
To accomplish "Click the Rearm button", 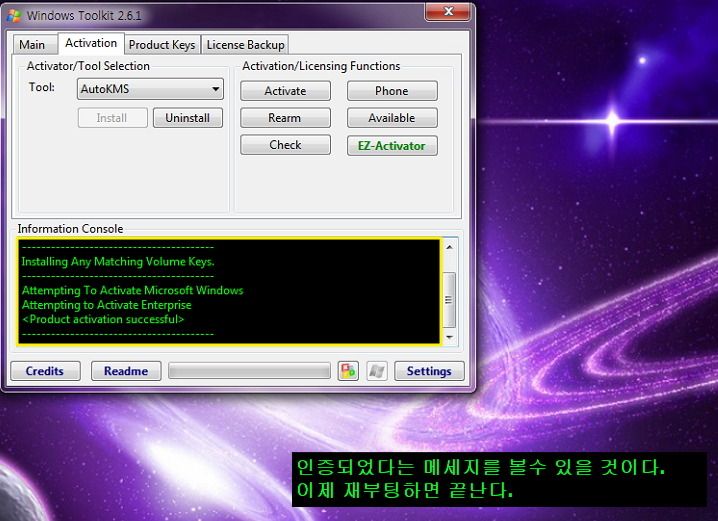I will (x=285, y=118).
